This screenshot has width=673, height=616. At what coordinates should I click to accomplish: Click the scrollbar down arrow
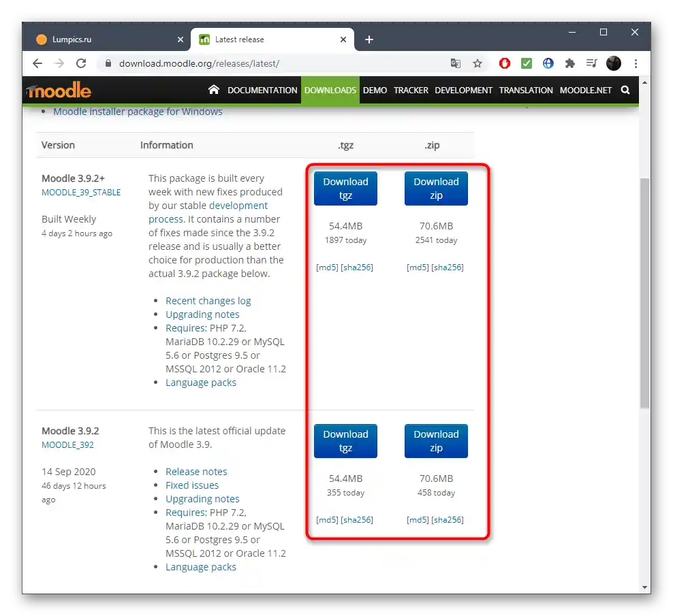[644, 587]
